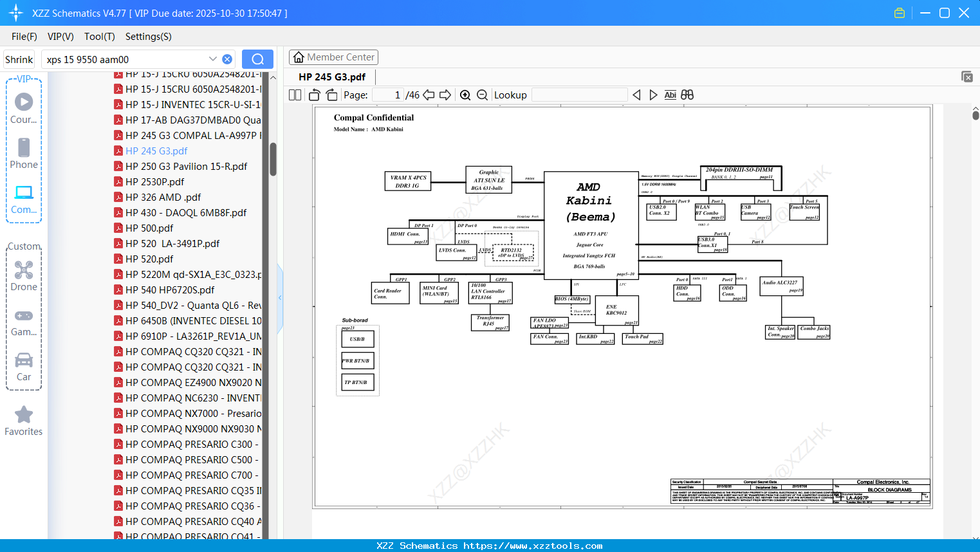Open the File(F) menu
Screen dimensions: 980x552
click(24, 37)
